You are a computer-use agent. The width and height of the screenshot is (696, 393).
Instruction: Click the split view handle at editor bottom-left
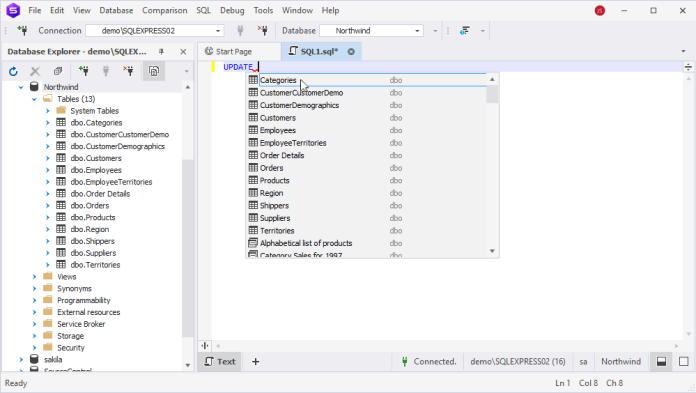point(205,345)
